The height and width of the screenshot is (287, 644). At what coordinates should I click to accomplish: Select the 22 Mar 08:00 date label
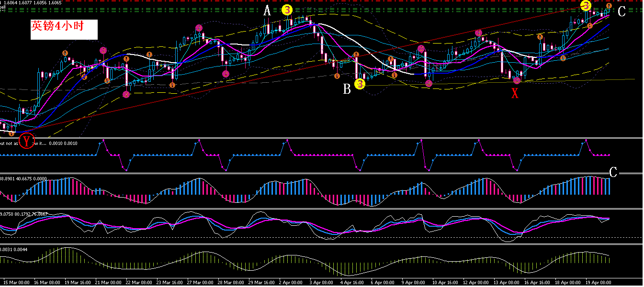[139, 282]
